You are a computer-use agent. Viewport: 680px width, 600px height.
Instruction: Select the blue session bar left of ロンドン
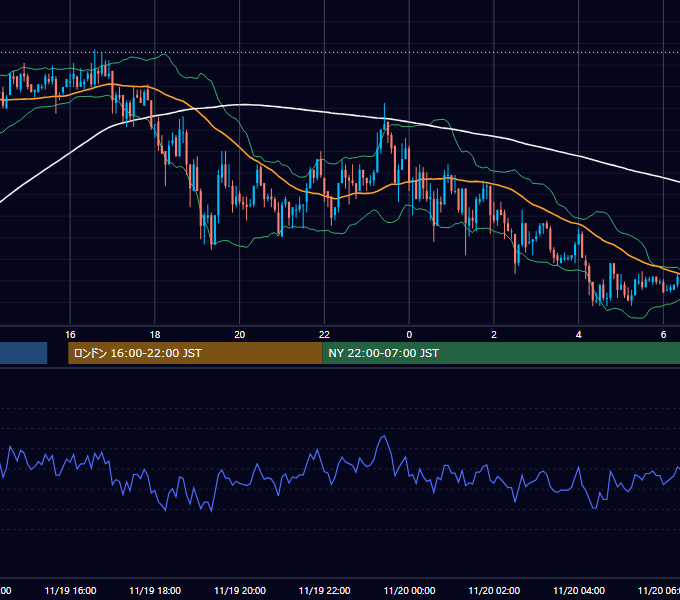pyautogui.click(x=23, y=353)
